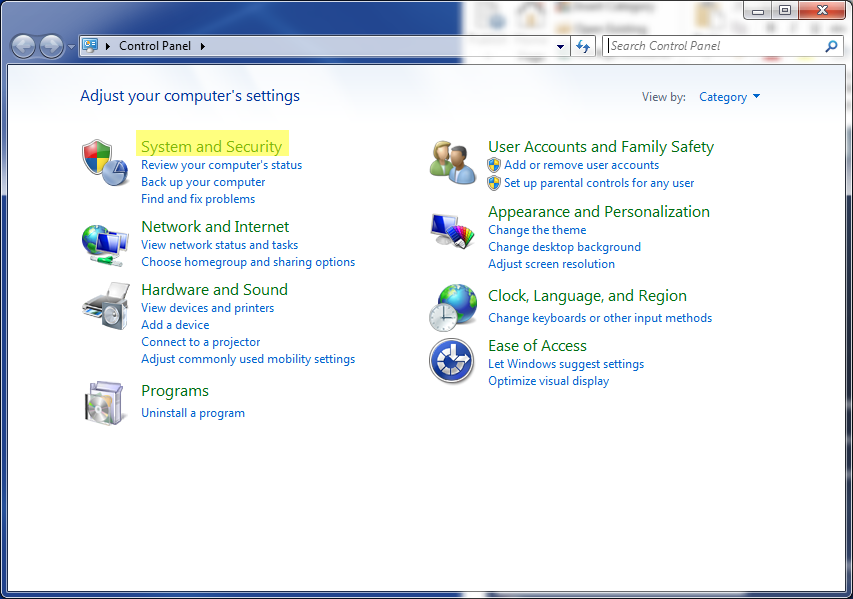Select Control Panel breadcrumb segment

tap(155, 46)
